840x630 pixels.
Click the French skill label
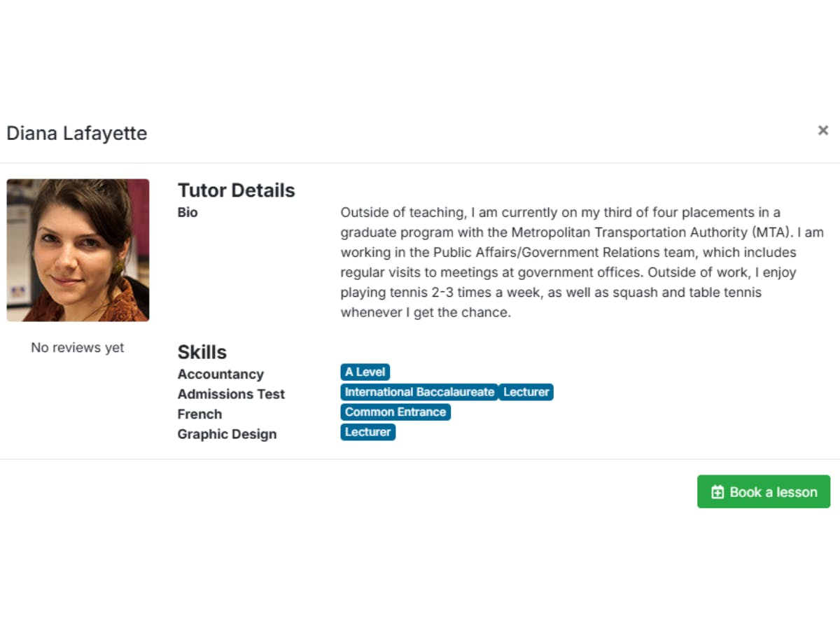click(199, 414)
